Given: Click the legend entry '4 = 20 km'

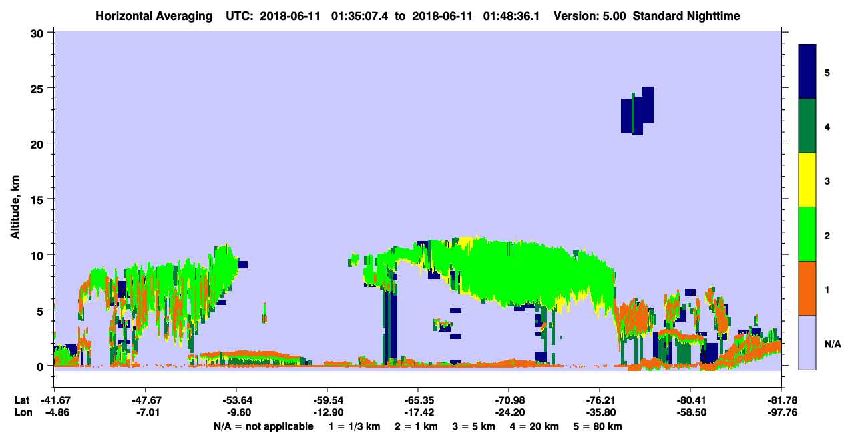Looking at the screenshot, I should 535,426.
